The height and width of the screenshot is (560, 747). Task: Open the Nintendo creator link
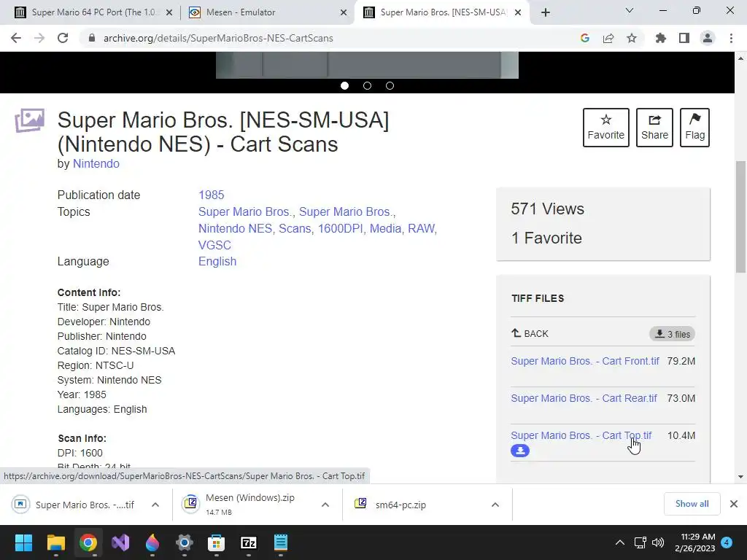coord(96,164)
